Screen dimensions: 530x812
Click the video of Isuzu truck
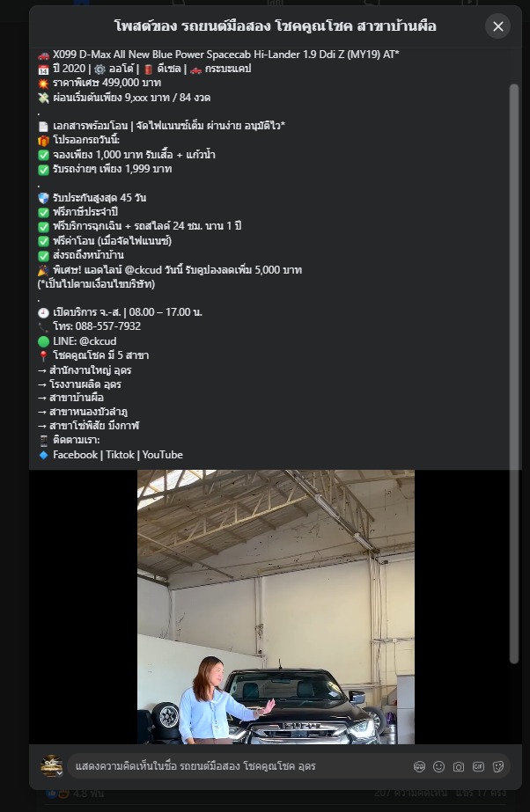(276, 607)
